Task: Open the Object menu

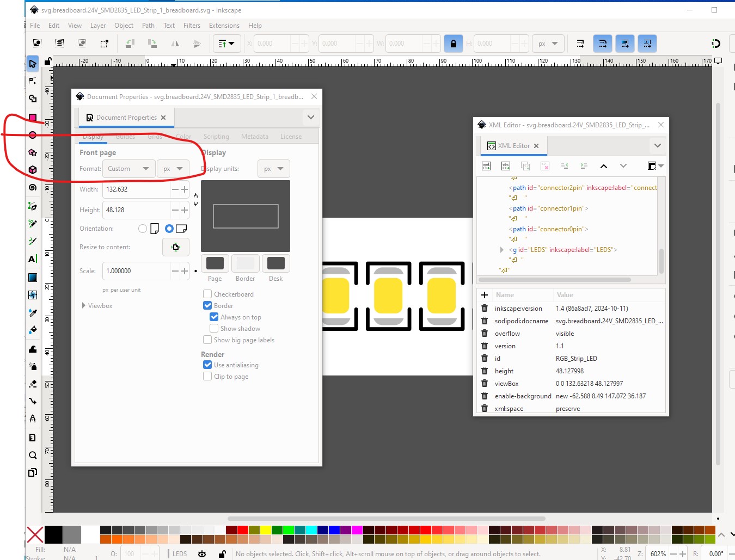Action: click(124, 26)
